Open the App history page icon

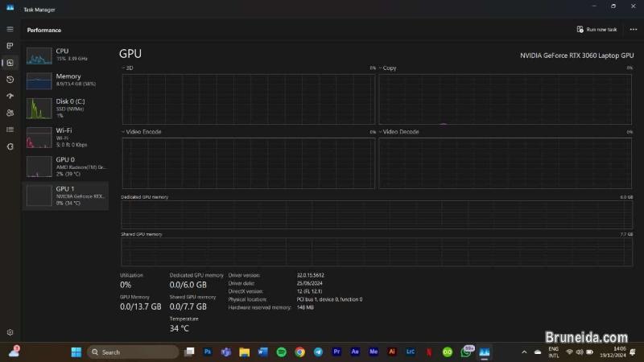tap(10, 80)
